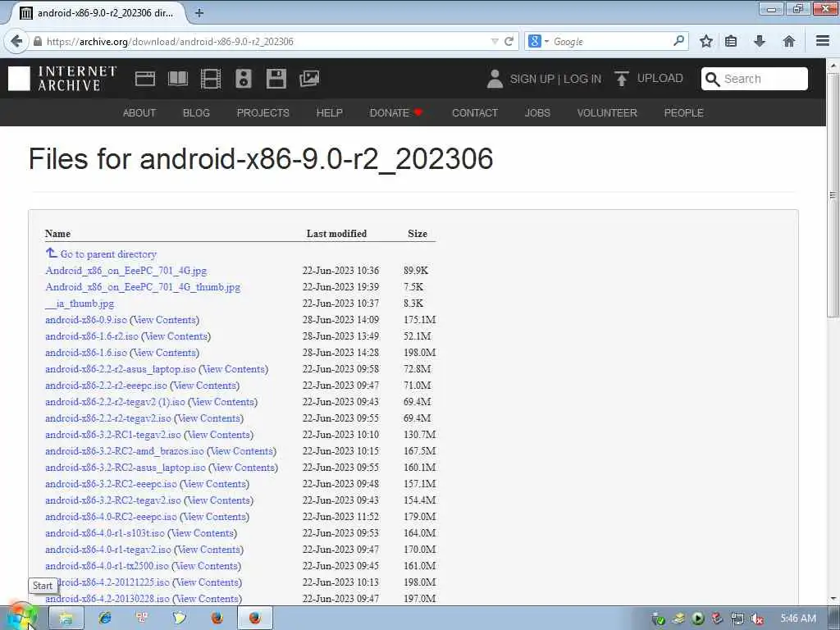Click the page vertical scrollbar thumb

click(x=833, y=195)
